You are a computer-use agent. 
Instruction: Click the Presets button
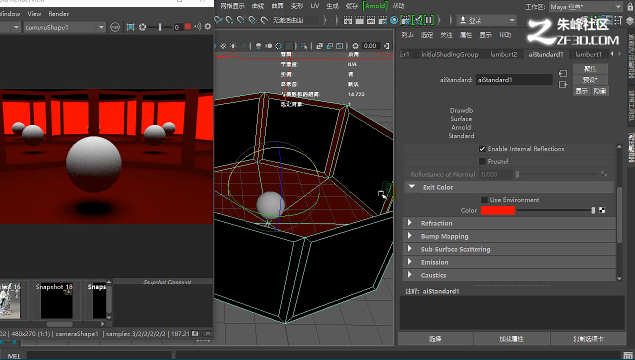[590, 80]
